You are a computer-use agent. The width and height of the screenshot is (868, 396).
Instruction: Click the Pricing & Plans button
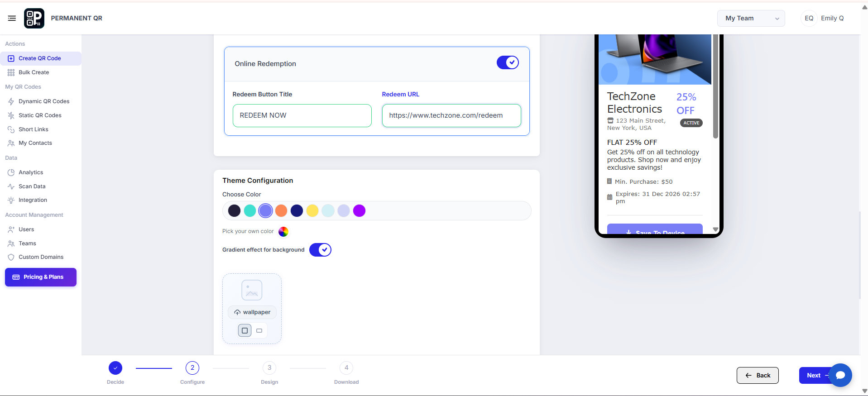click(x=41, y=277)
